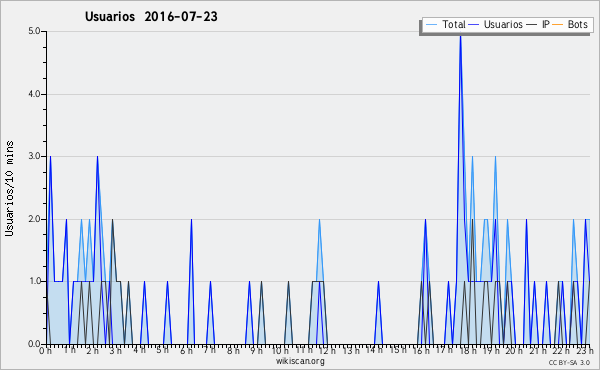
Task: Click the '5.0' y-axis value
Action: tap(34, 31)
